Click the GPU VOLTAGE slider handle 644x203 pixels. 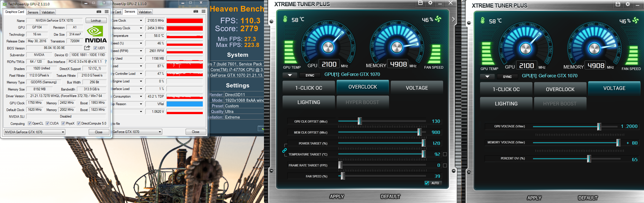tap(599, 127)
